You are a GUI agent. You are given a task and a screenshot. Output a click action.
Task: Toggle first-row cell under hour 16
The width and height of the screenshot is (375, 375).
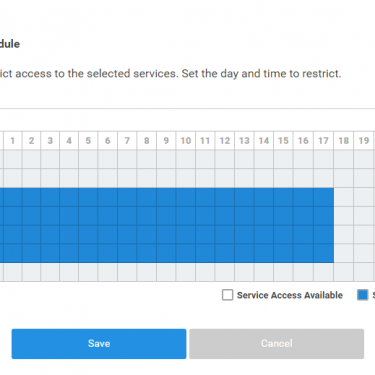(303, 159)
